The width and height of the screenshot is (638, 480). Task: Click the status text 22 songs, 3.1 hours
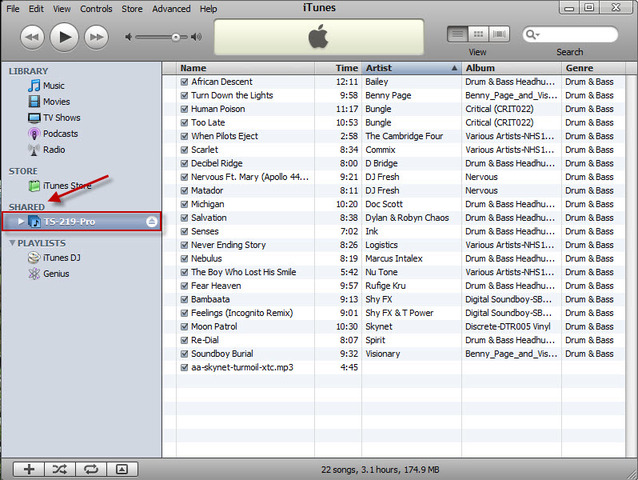tap(380, 469)
